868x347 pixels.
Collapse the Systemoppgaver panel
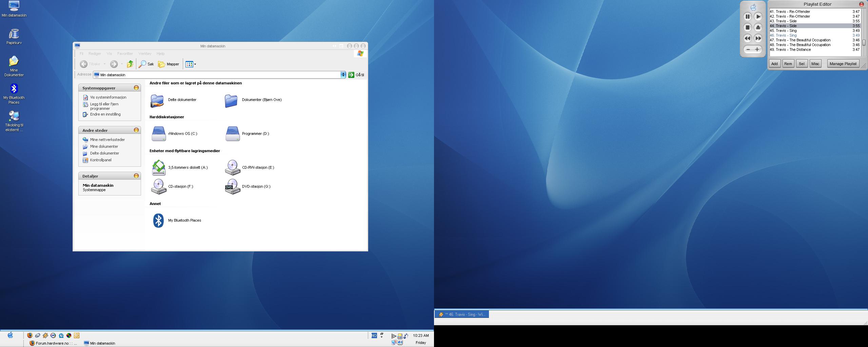click(x=136, y=88)
